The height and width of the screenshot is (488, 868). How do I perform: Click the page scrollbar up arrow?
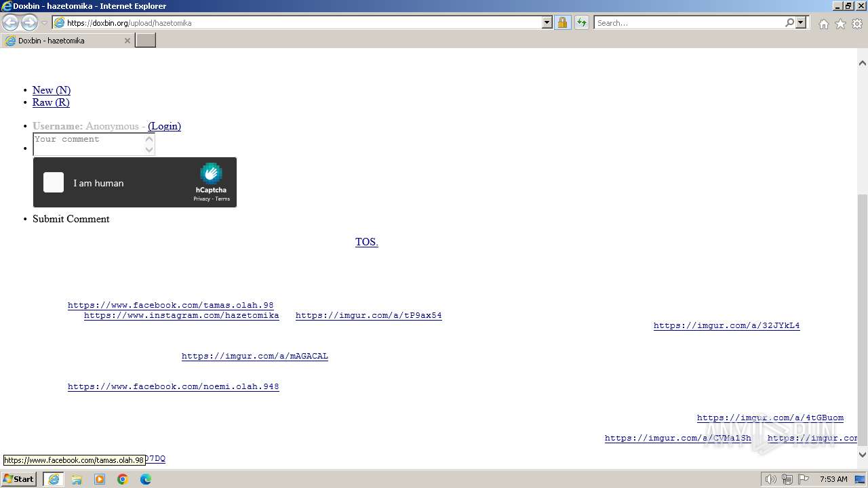tap(863, 63)
